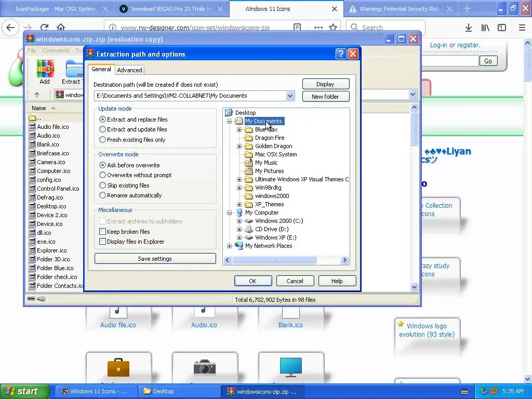This screenshot has height=399, width=532.
Task: Expand the Win98rdtg folder node
Action: pos(239,188)
